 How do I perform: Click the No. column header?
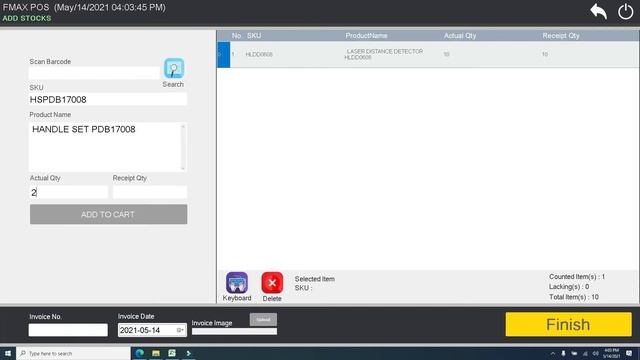(237, 36)
